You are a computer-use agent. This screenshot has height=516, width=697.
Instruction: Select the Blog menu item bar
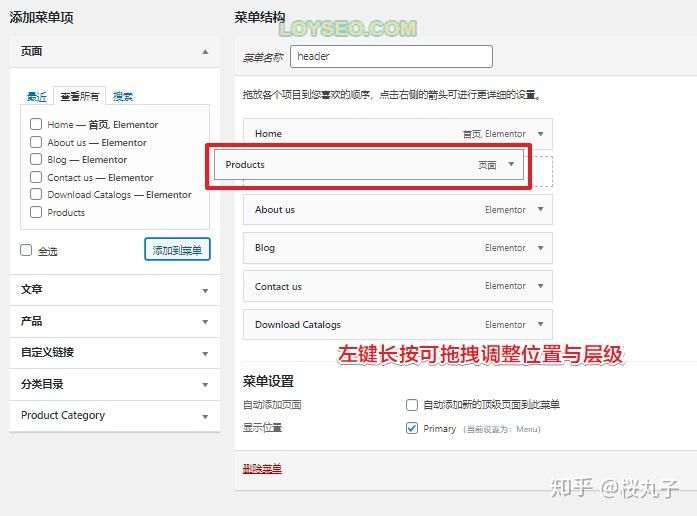(398, 248)
